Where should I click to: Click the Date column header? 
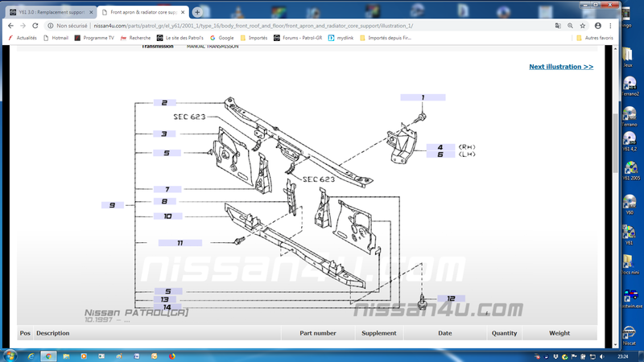445,333
